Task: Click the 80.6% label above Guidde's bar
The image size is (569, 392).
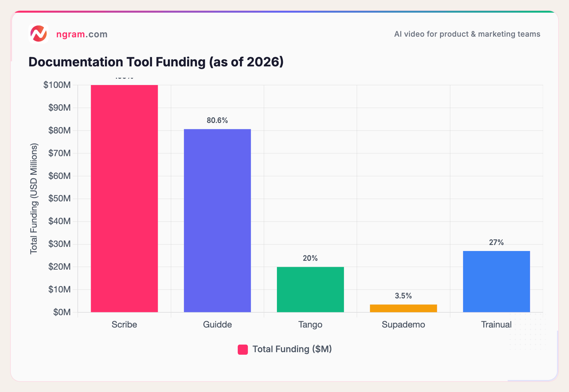Action: coord(217,120)
